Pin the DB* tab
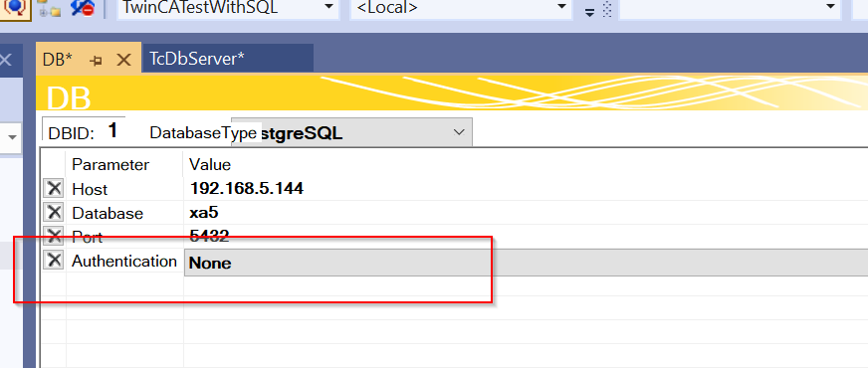This screenshot has height=368, width=868. coord(97,61)
